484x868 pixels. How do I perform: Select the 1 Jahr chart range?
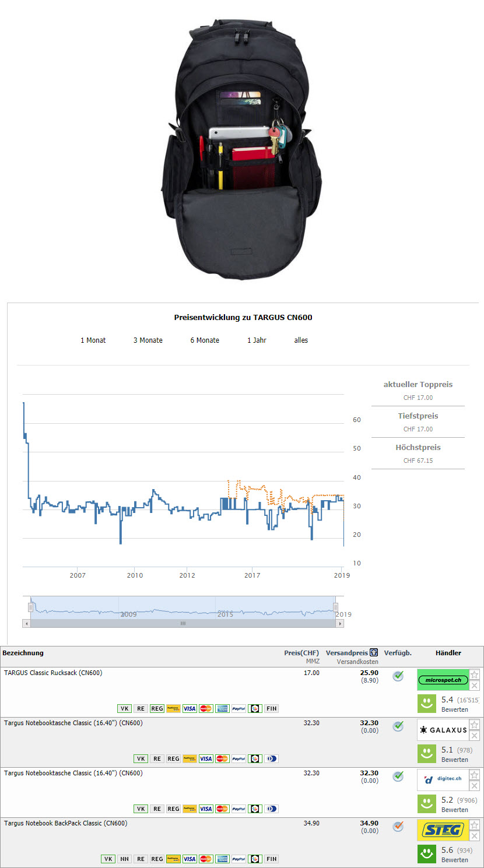257,340
